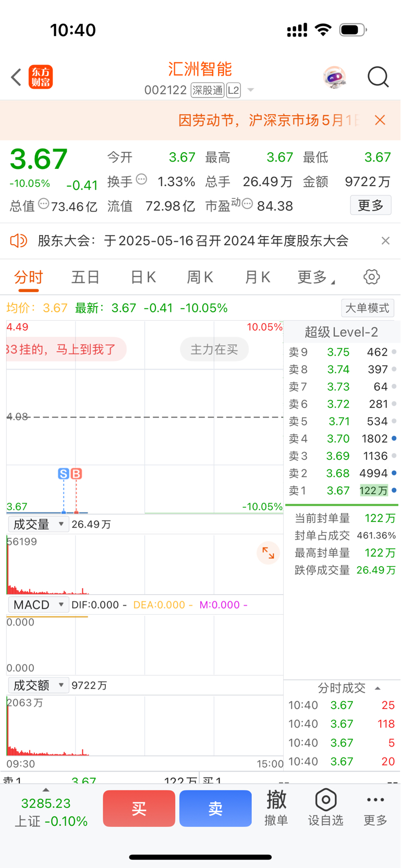
Task: Tap the red 买 buy button
Action: [139, 808]
